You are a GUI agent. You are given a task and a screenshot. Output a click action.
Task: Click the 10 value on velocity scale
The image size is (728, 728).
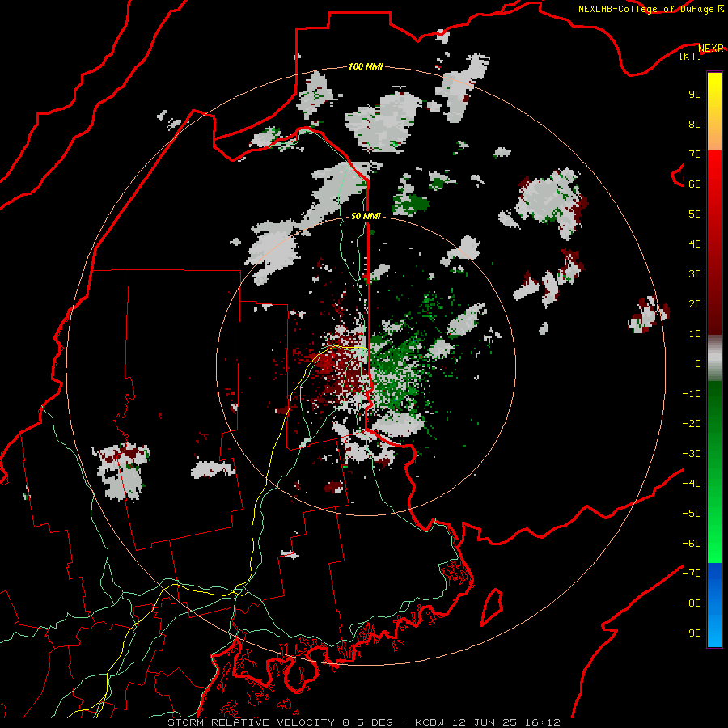point(695,334)
